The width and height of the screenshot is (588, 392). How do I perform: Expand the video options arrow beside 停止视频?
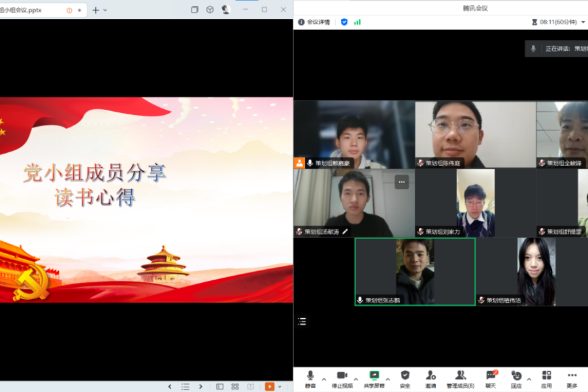tap(356, 379)
